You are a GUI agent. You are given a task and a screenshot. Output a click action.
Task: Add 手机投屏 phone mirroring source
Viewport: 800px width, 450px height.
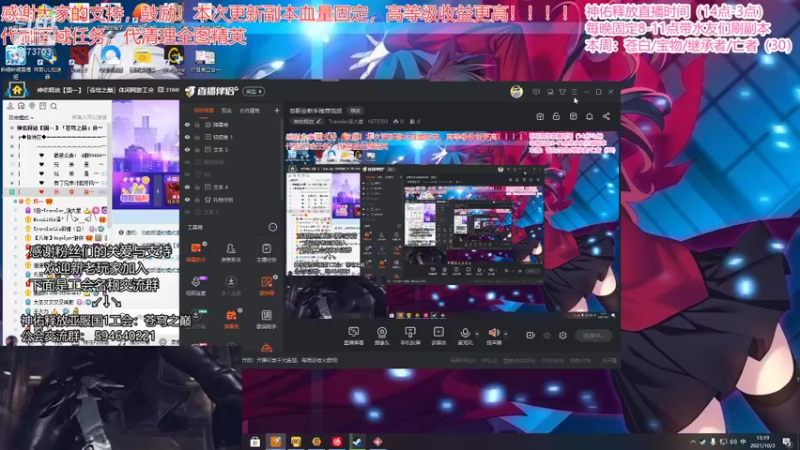(410, 336)
